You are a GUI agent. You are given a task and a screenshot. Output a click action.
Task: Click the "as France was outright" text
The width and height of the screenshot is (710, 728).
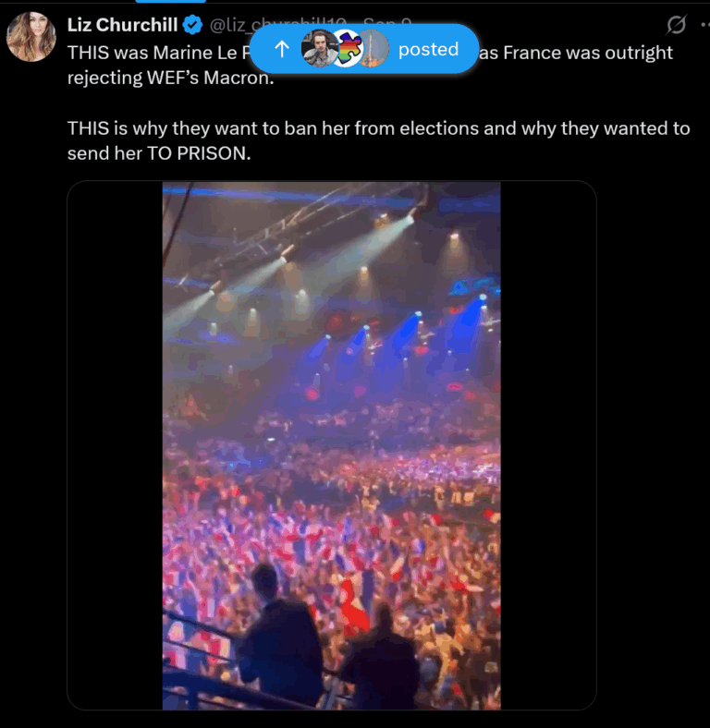coord(576,52)
